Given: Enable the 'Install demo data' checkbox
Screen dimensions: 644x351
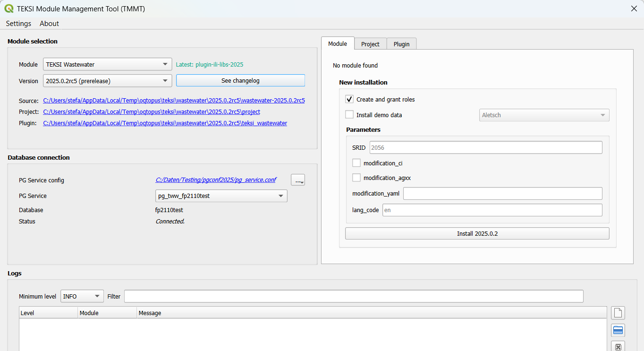Looking at the screenshot, I should (x=349, y=115).
